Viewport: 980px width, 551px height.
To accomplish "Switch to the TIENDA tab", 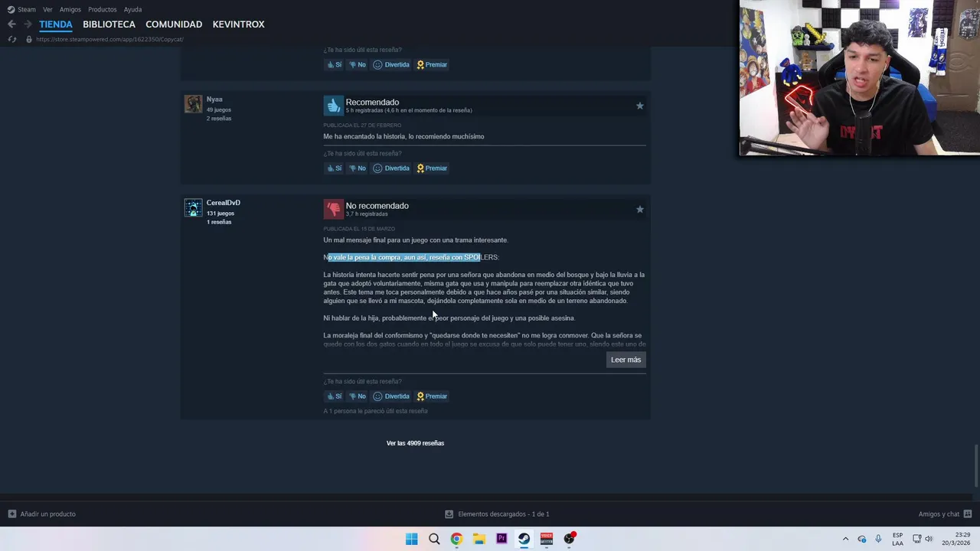I will tap(56, 24).
